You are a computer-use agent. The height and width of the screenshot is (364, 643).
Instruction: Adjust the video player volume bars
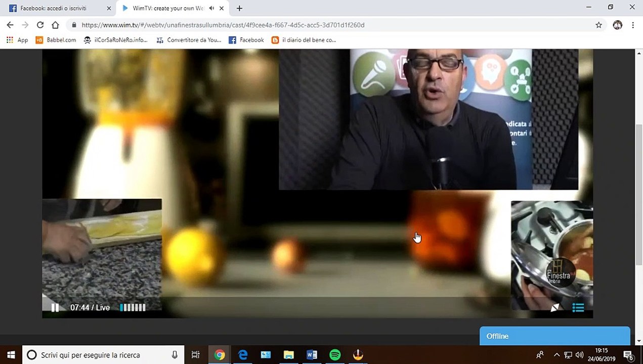coord(133,307)
